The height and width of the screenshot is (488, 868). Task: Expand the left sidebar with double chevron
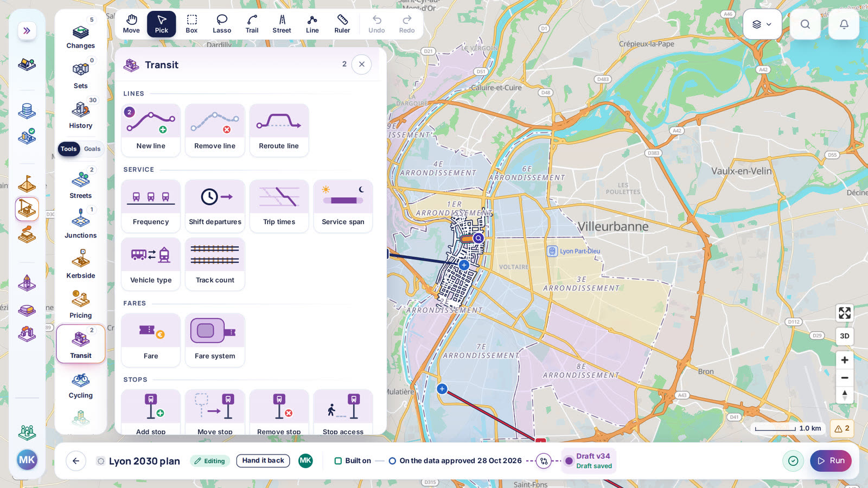point(27,31)
